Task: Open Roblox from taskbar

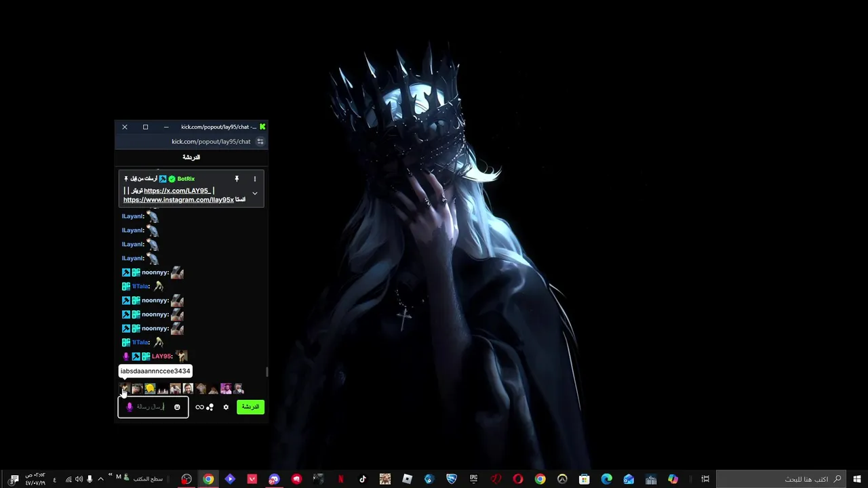Action: [x=407, y=479]
